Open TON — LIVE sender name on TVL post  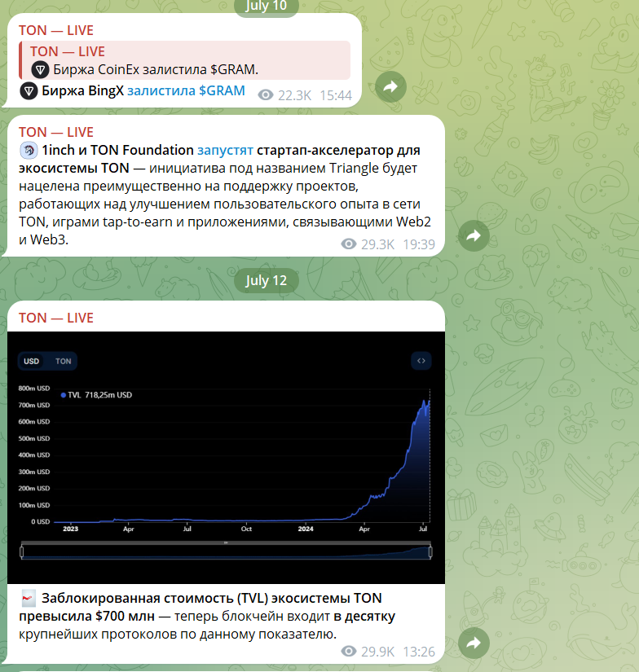(55, 318)
